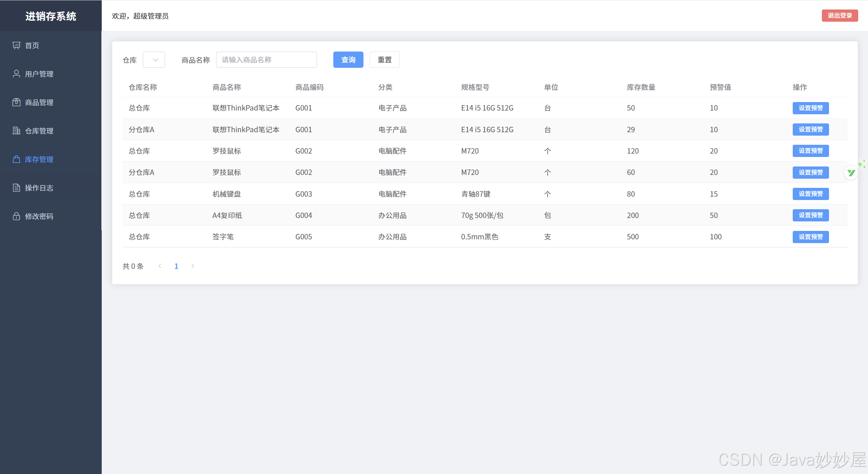Click the stock quantity 29 cell
The height and width of the screenshot is (474, 868).
coord(631,130)
